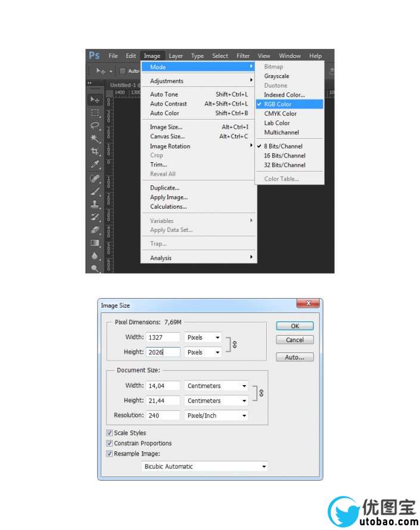The height and width of the screenshot is (530, 420).
Task: Open the document Height Centimeters dropdown
Action: point(216,401)
